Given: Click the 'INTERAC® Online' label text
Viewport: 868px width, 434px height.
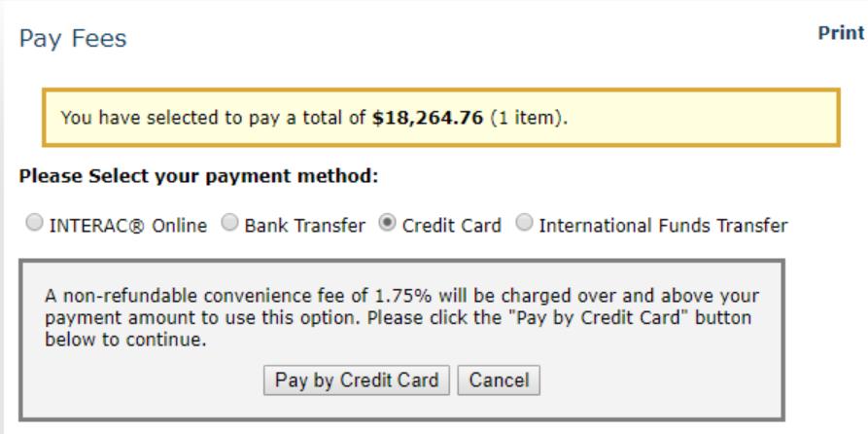Looking at the screenshot, I should (x=122, y=227).
